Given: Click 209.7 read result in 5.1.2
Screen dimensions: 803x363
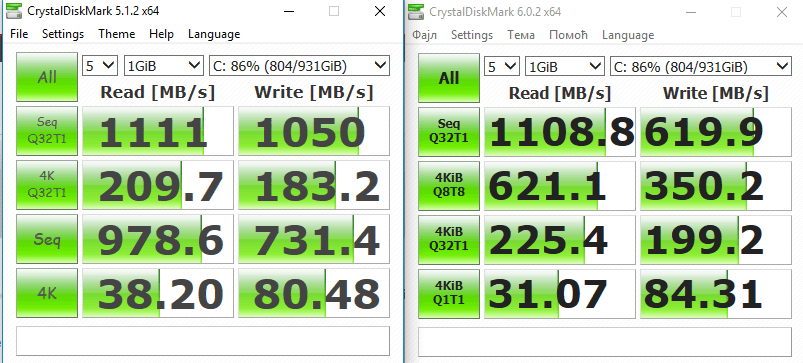Looking at the screenshot, I should (x=158, y=185).
